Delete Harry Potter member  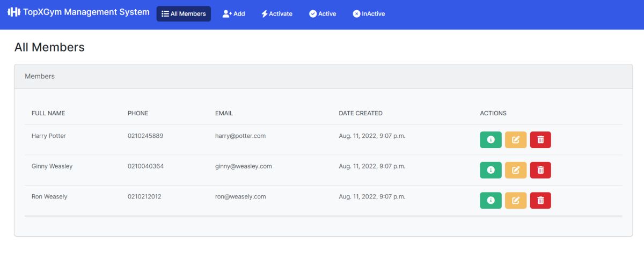click(x=540, y=139)
